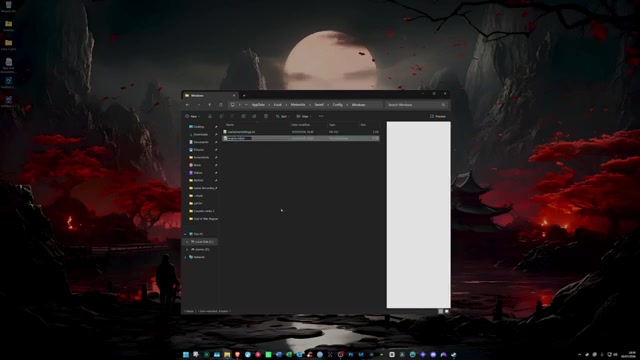Click the Cut scissors icon in the toolbar
This screenshot has width=640, height=360.
point(210,116)
